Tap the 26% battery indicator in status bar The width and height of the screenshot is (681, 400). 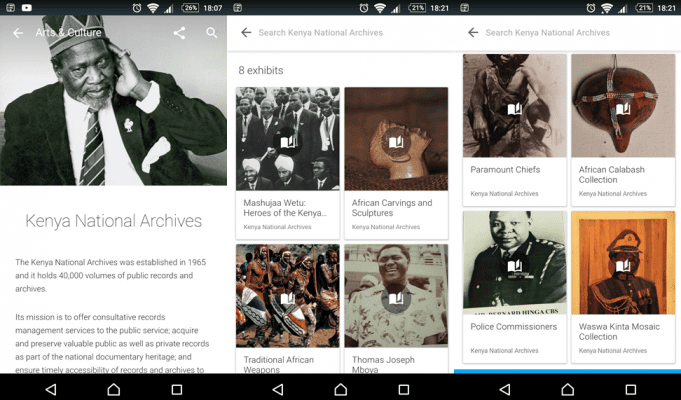click(x=190, y=8)
